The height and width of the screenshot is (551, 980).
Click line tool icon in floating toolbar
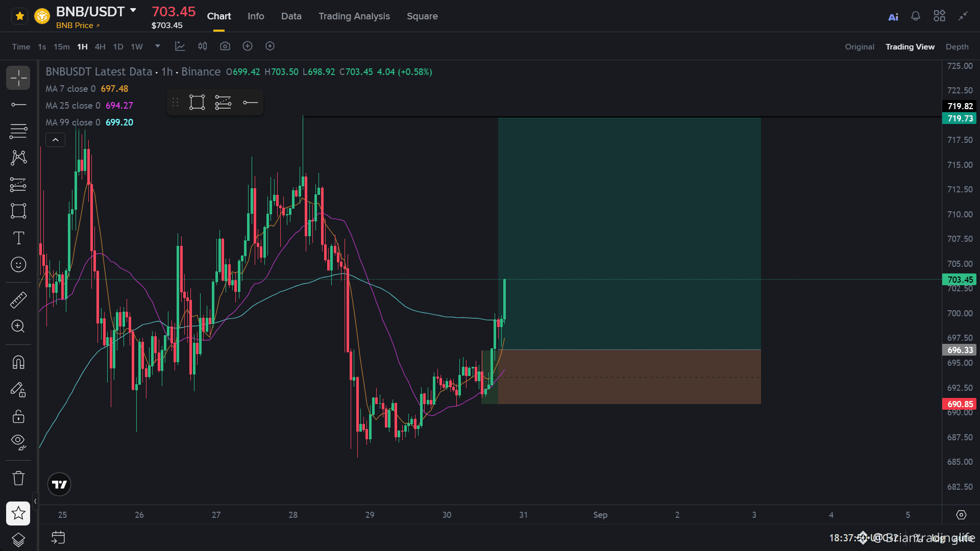click(x=250, y=103)
